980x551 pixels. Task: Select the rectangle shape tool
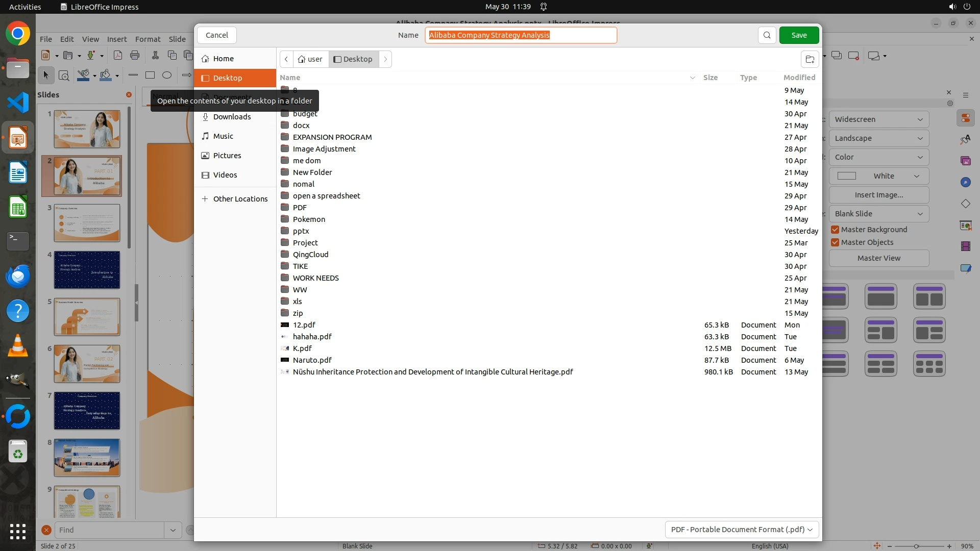[x=150, y=76]
